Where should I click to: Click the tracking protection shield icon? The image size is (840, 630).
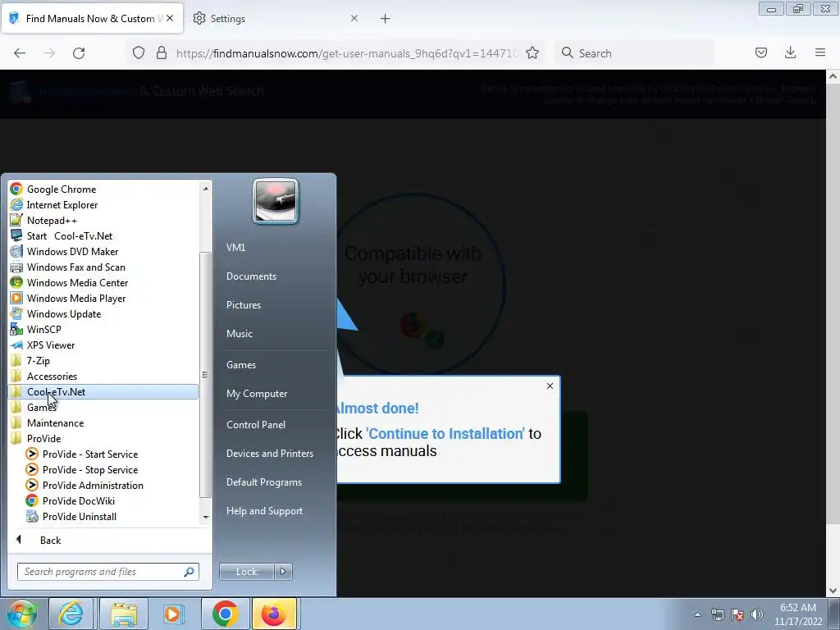(x=139, y=53)
